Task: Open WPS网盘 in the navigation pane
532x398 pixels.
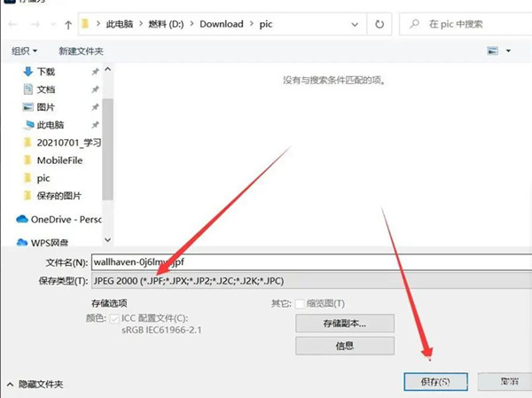Action: point(51,242)
